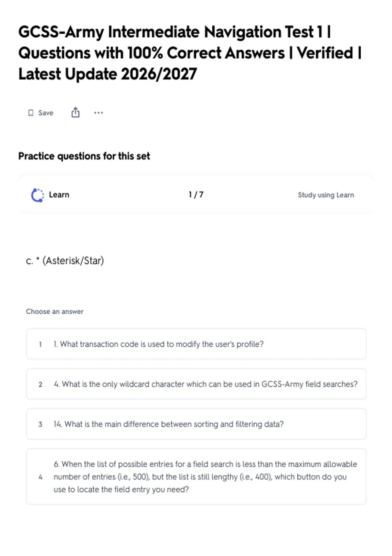Choose answer about sorting and filtering data
The width and height of the screenshot is (392, 556).
pyautogui.click(x=196, y=424)
